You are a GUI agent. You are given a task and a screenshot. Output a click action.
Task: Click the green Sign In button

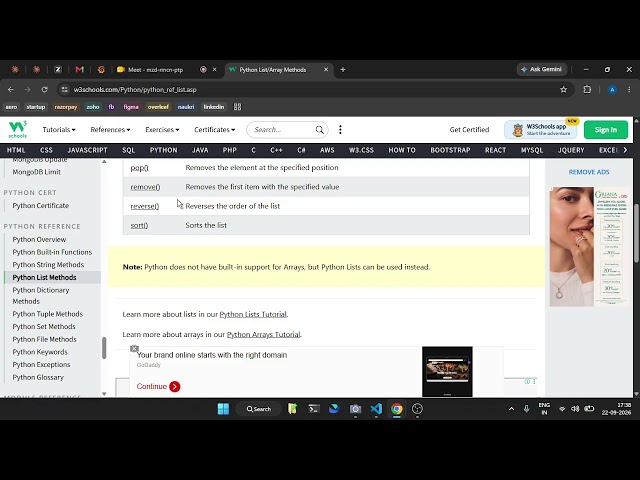pos(606,130)
